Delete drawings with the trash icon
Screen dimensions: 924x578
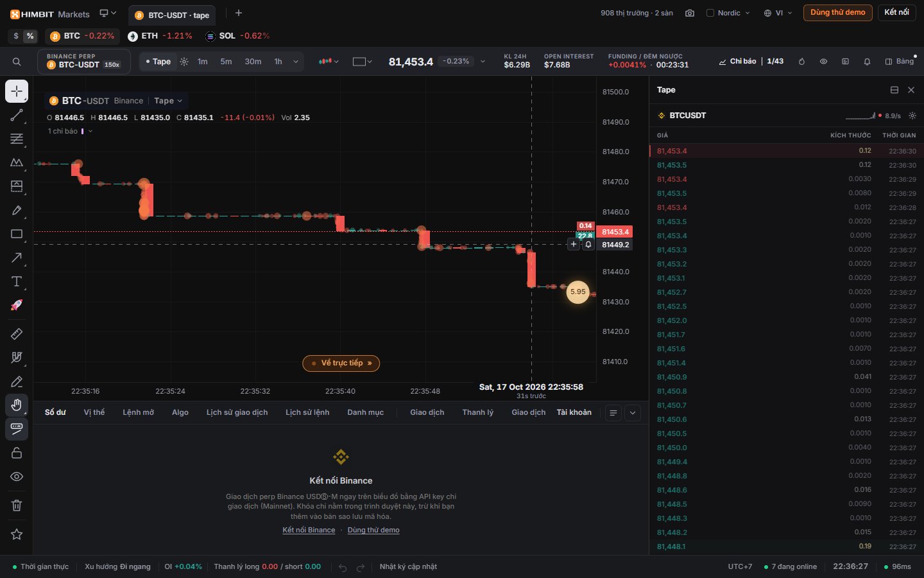17,505
